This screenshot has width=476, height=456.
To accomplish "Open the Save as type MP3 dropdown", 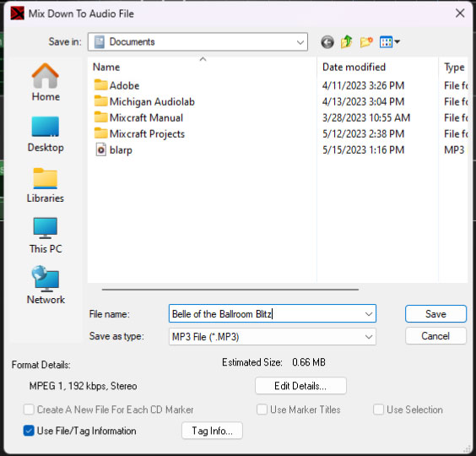I will 273,337.
